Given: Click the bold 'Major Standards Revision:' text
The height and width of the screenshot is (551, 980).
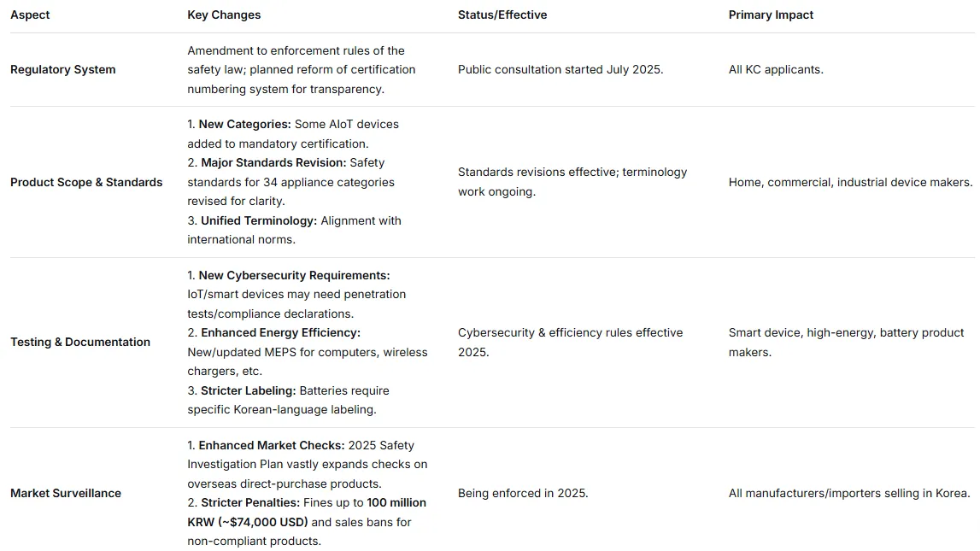Looking at the screenshot, I should pos(270,162).
